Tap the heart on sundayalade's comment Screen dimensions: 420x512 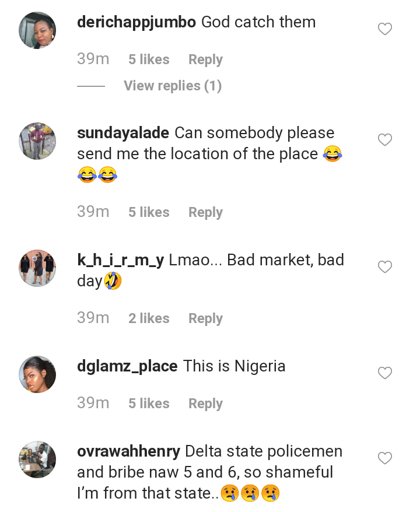point(385,140)
